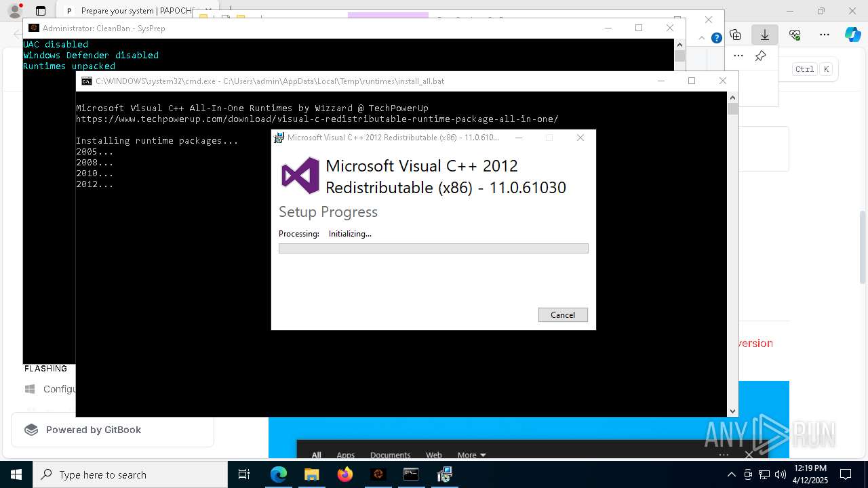Minimize the CleanBan SysPrep window
The width and height of the screenshot is (868, 488).
[x=608, y=28]
